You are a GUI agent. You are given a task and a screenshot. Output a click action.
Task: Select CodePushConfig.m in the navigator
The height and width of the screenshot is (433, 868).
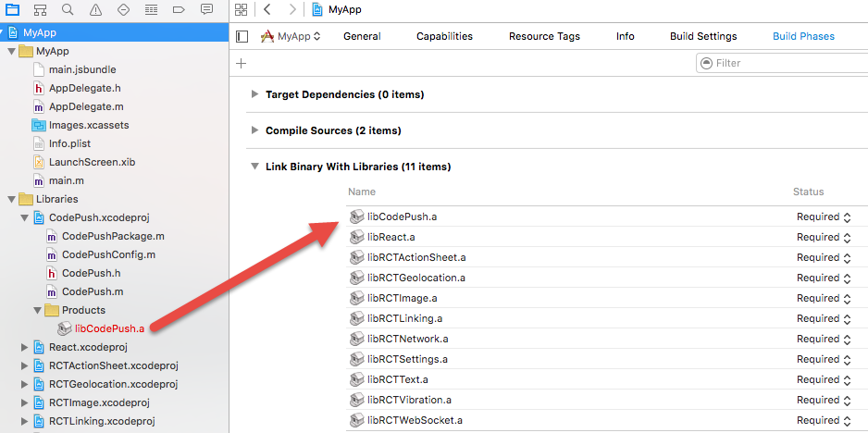[108, 254]
